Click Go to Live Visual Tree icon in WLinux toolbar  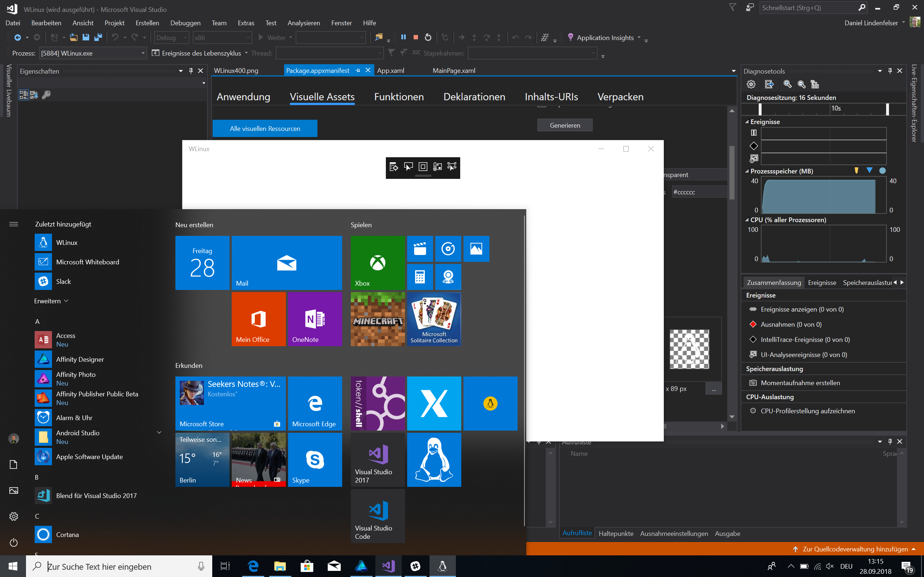pos(394,167)
